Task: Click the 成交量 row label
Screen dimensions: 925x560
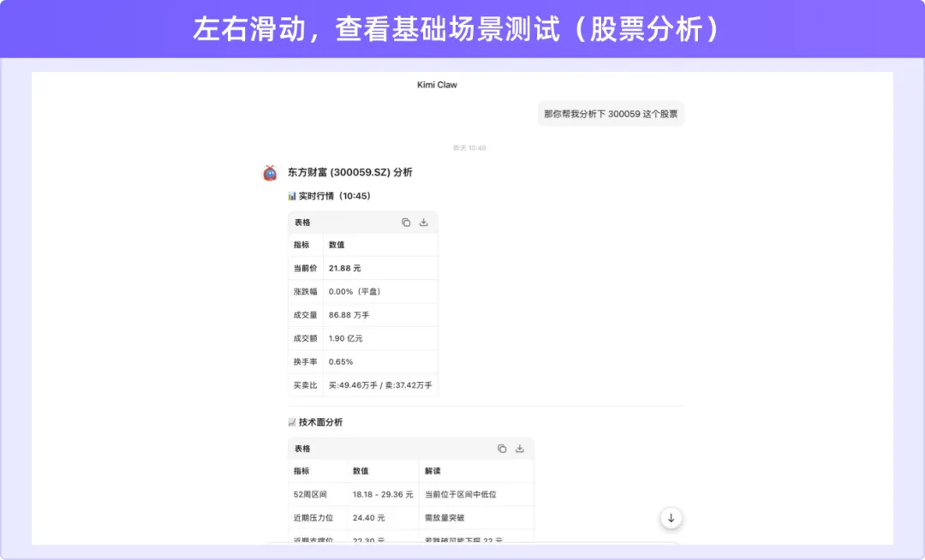Action: click(305, 315)
